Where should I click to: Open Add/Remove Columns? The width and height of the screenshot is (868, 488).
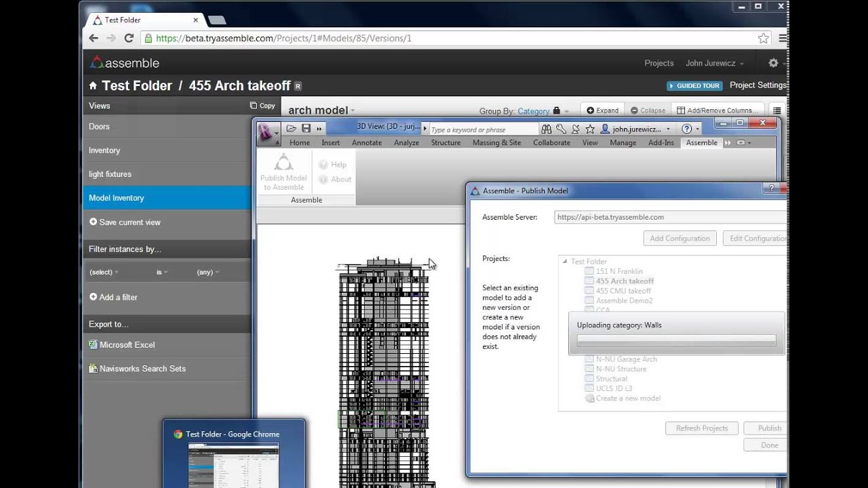point(718,110)
